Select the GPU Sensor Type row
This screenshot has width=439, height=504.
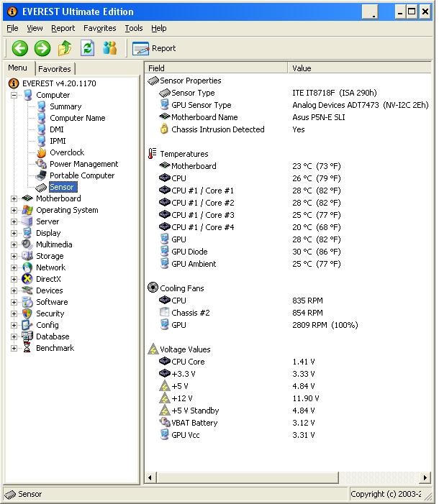click(288, 105)
